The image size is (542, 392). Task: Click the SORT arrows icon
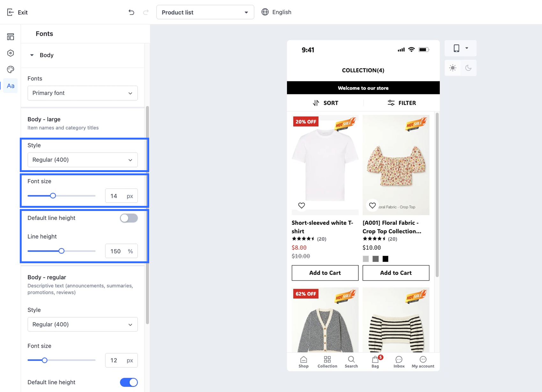316,103
